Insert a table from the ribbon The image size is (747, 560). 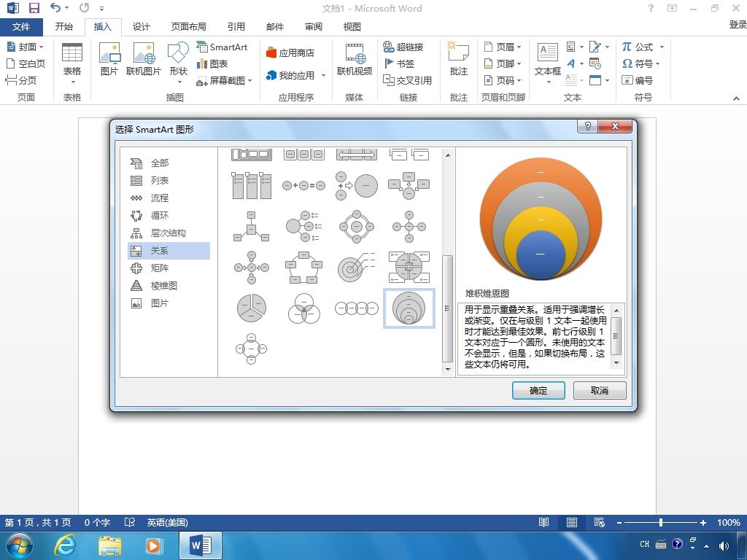point(72,63)
